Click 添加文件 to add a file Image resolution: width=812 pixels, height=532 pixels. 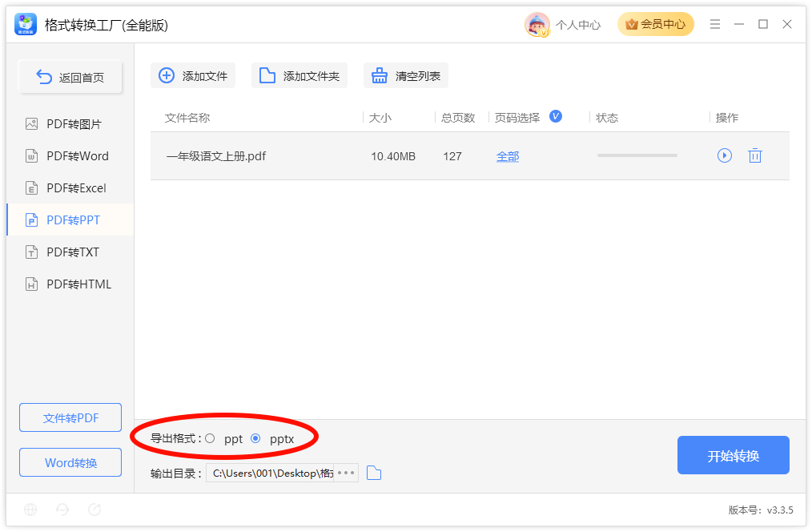click(x=193, y=75)
